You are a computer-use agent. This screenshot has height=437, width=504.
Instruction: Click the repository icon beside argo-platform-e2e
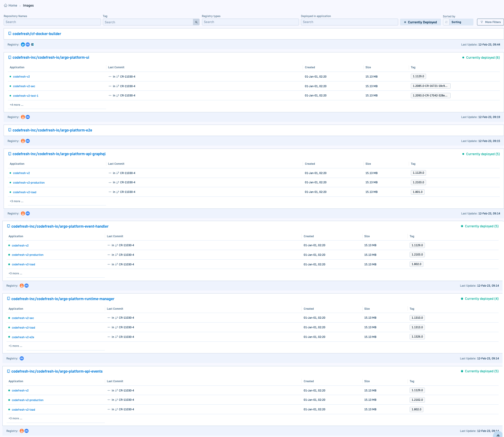coord(10,130)
